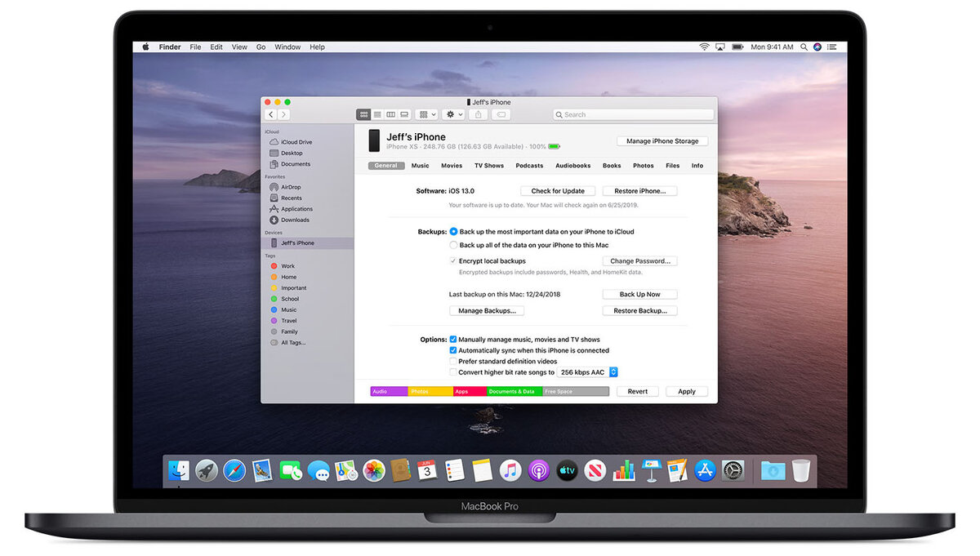Switch to the TV Shows tab
The image size is (980, 556).
tap(489, 166)
